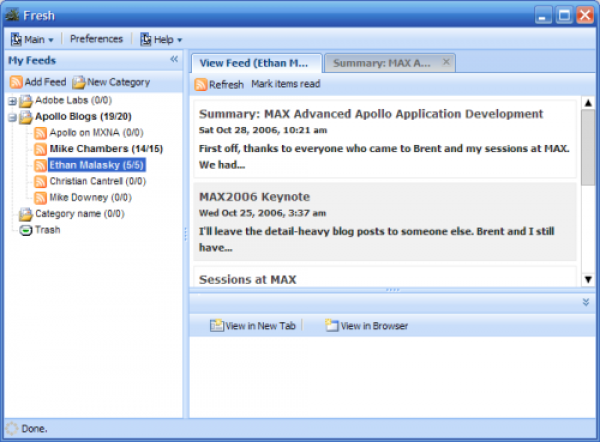
Task: Collapse the Apollo Blogs category
Action: (12, 117)
